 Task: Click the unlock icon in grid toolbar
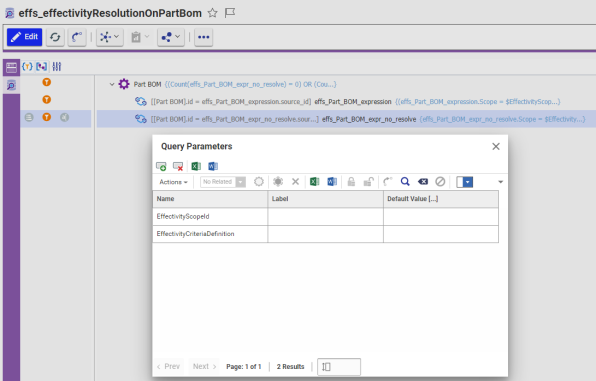(368, 182)
